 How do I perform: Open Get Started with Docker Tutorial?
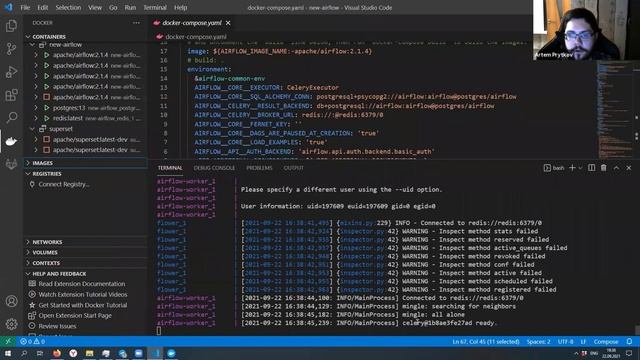click(x=82, y=305)
